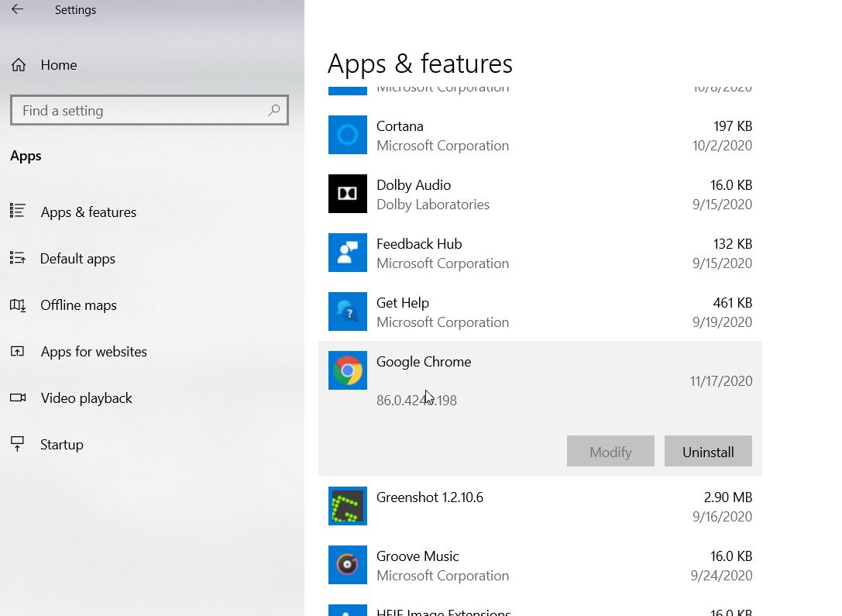Image resolution: width=842 pixels, height=616 pixels.
Task: Click Cortana size 197 KB
Action: point(733,126)
